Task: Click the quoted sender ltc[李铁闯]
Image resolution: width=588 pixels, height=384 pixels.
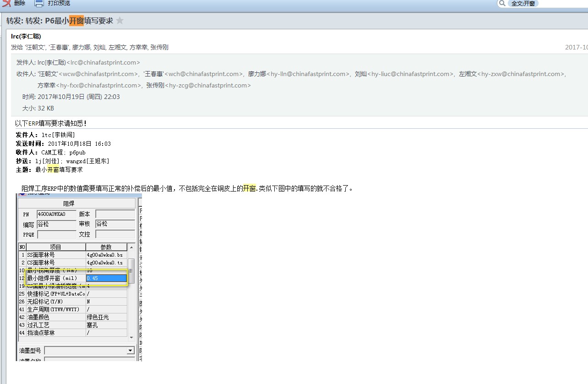Action: pos(58,135)
